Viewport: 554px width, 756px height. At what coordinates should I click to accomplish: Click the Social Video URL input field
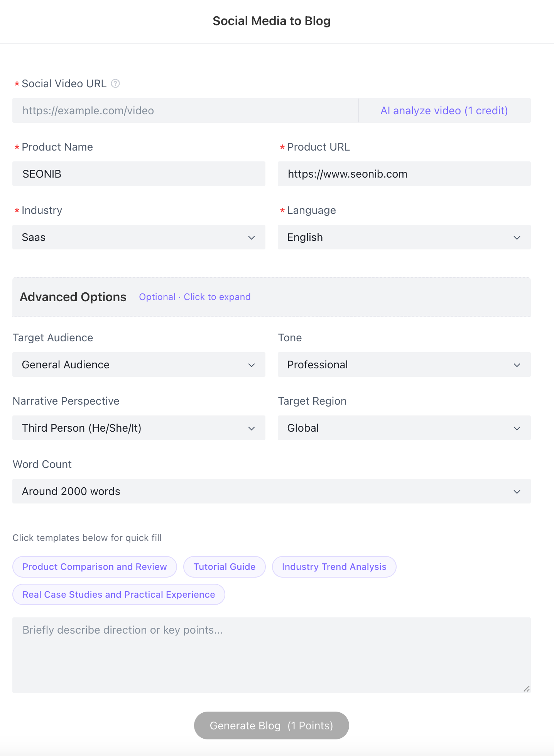(x=185, y=111)
